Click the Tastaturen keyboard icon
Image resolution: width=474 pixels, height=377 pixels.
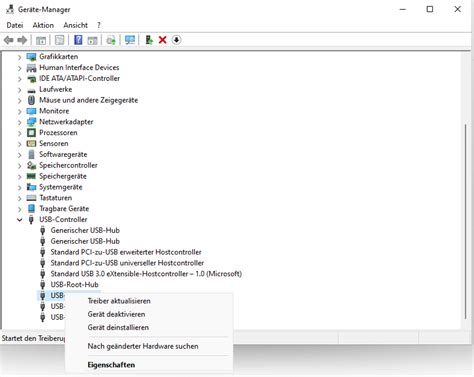31,198
